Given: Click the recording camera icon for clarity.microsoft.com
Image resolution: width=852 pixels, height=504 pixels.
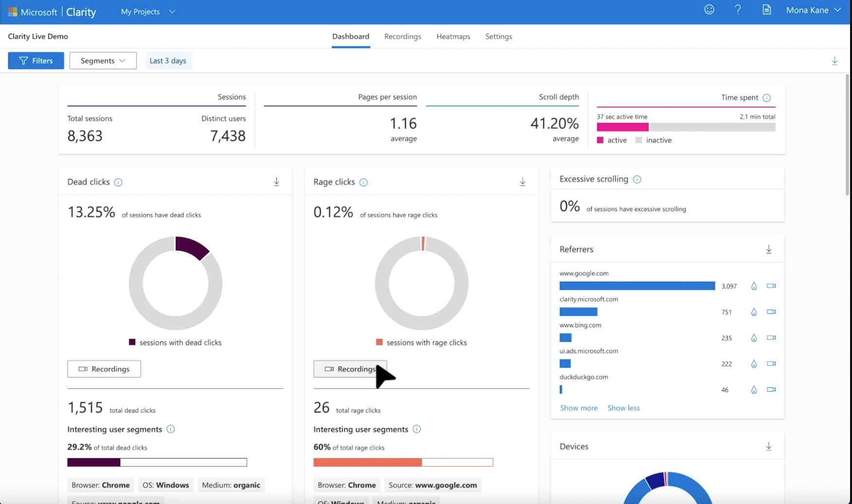Looking at the screenshot, I should (771, 312).
